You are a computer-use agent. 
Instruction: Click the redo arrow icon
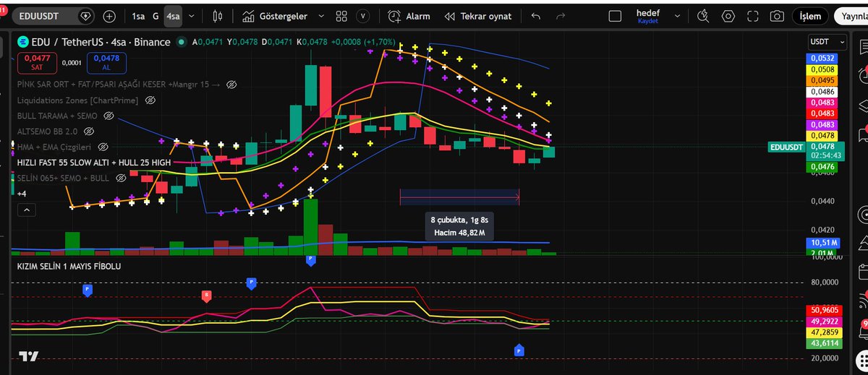point(561,16)
